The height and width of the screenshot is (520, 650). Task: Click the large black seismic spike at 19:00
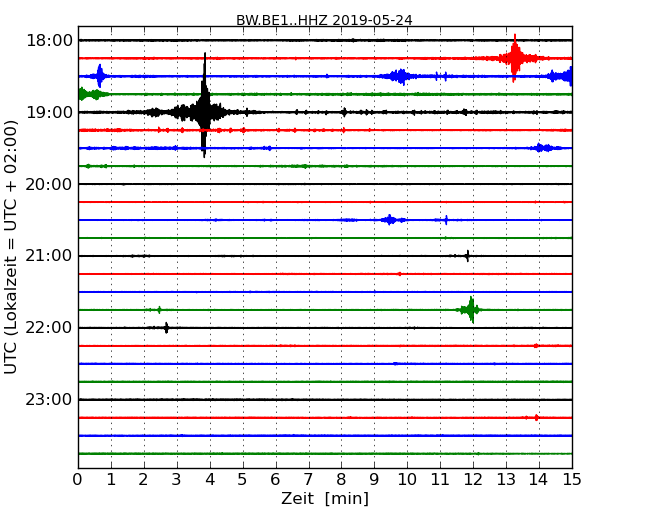click(x=204, y=105)
